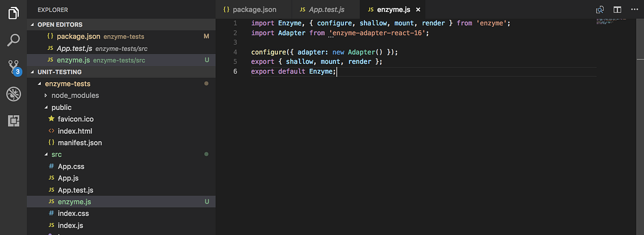644x235 pixels.
Task: Close the enzyme.js editor tab
Action: click(x=418, y=10)
